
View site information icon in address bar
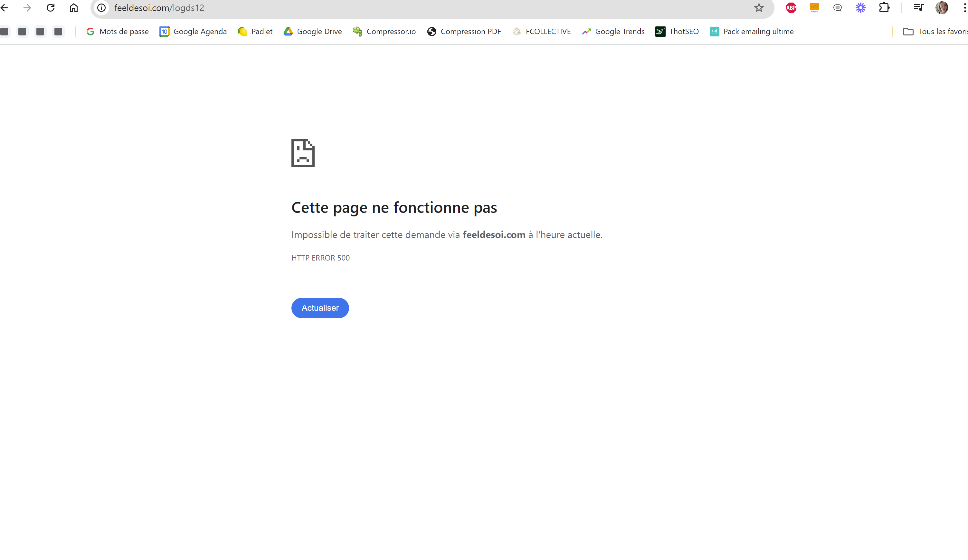tap(101, 8)
